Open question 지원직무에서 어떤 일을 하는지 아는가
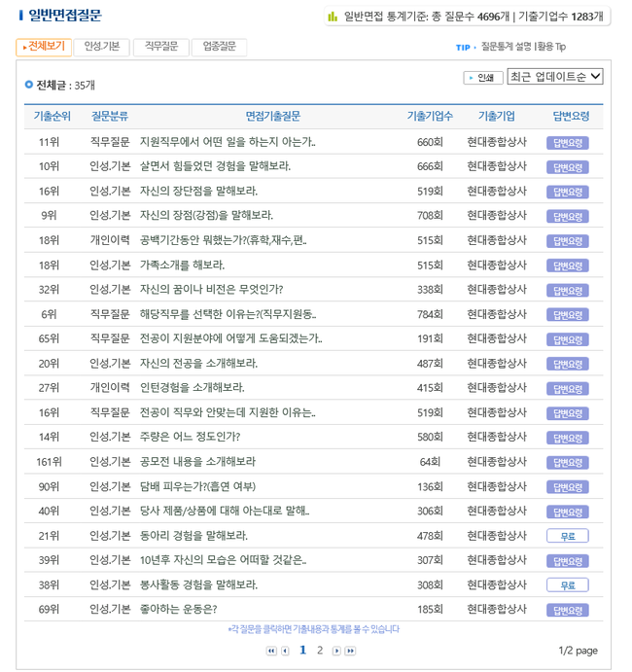The width and height of the screenshot is (632, 672). pyautogui.click(x=228, y=142)
